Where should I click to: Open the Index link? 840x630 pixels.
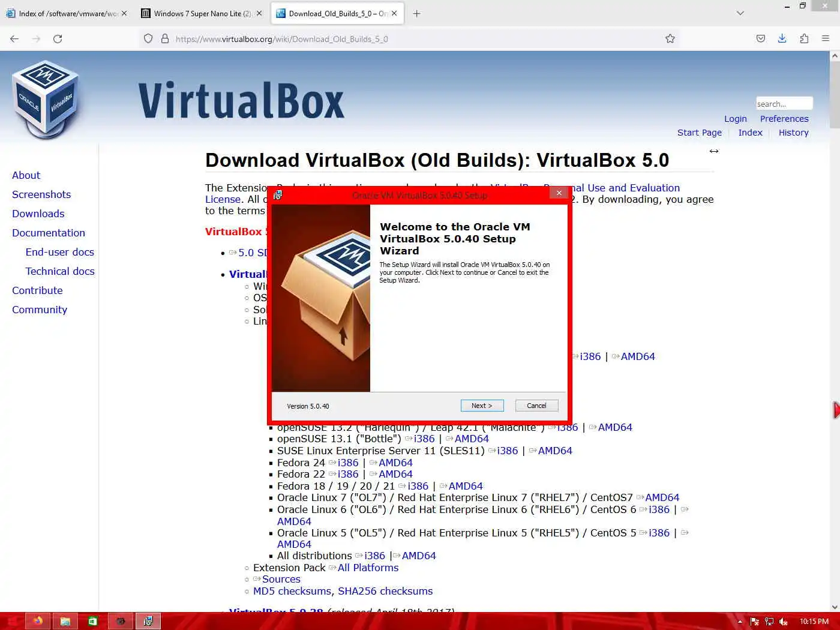coord(750,133)
